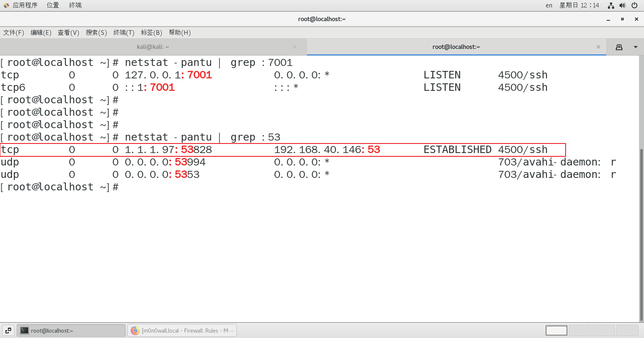Viewport: 644px width, 338px height.
Task: Click the ESTABLISHED state text
Action: (x=457, y=150)
